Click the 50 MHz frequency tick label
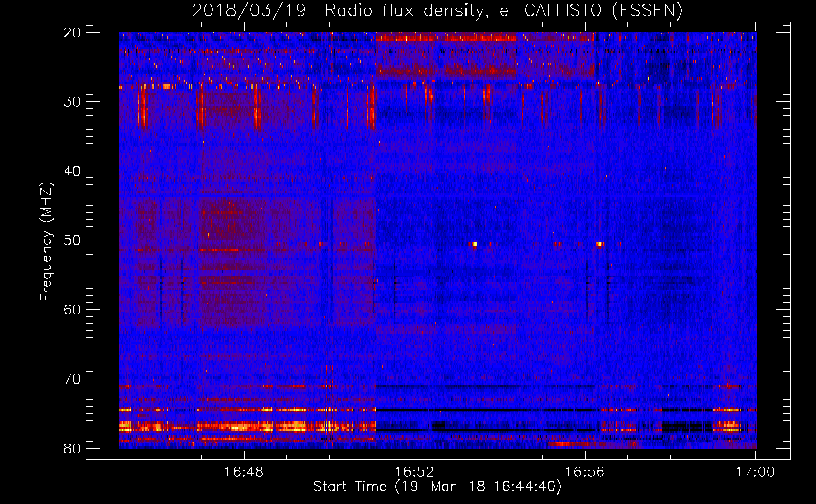The height and width of the screenshot is (504, 816). pos(73,240)
